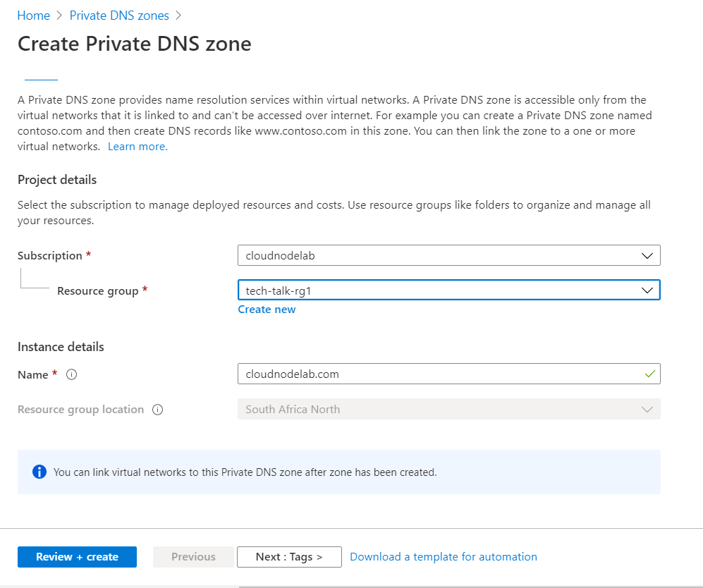
Task: Click the Name input field cloudnodelab.com
Action: (448, 374)
